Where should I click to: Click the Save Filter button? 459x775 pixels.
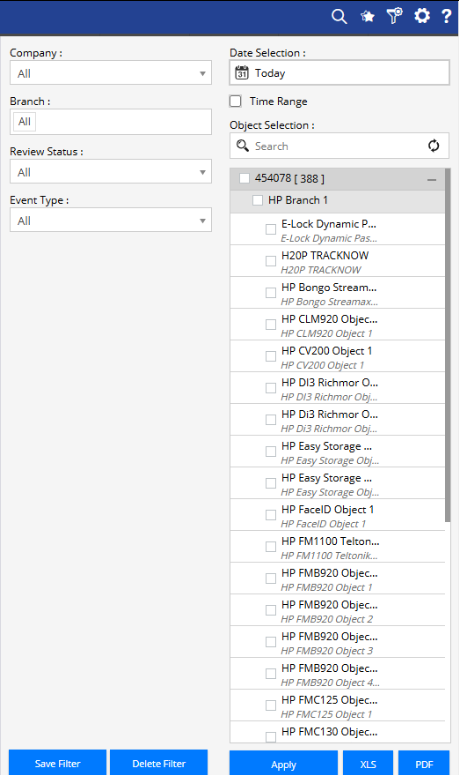(x=57, y=763)
